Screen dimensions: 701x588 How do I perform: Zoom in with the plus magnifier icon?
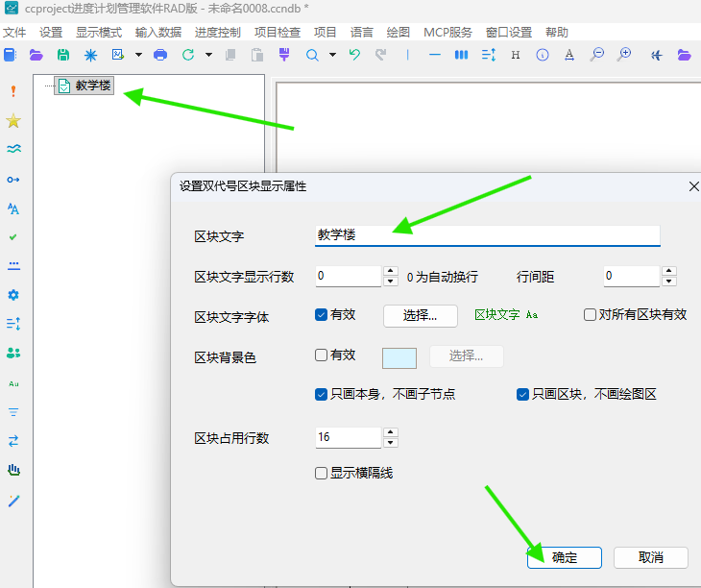tap(623, 55)
